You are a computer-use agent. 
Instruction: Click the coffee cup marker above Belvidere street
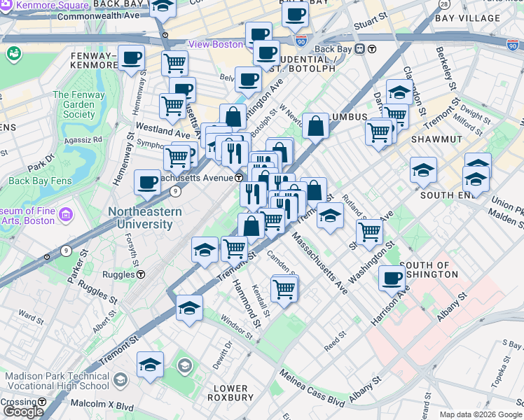248,82
